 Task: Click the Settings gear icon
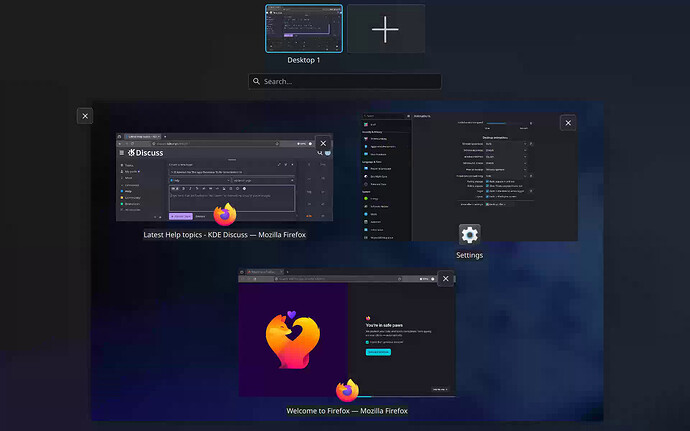point(470,235)
